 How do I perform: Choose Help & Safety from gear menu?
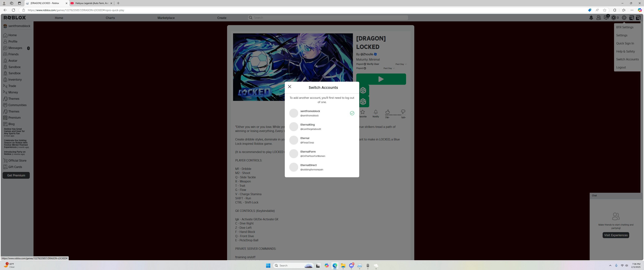click(x=625, y=51)
